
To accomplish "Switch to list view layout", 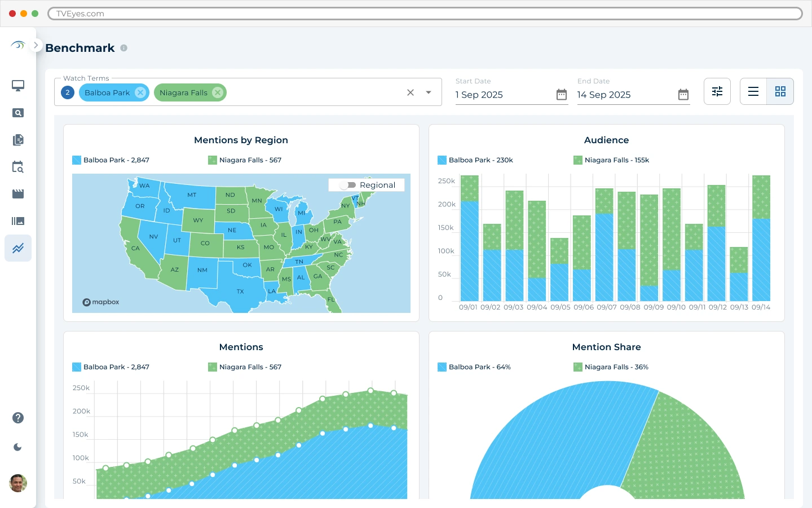I will click(x=753, y=91).
